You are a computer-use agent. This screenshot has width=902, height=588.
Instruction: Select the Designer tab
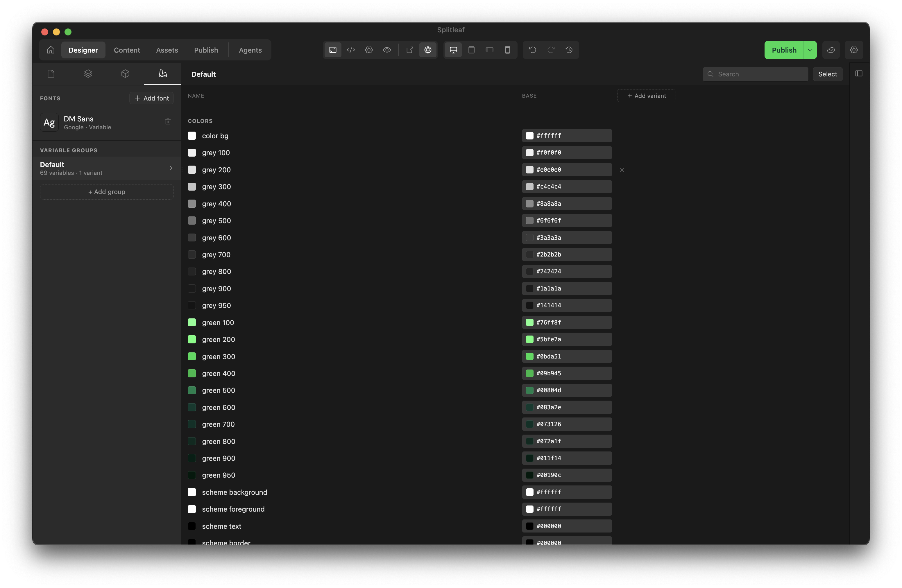tap(83, 50)
